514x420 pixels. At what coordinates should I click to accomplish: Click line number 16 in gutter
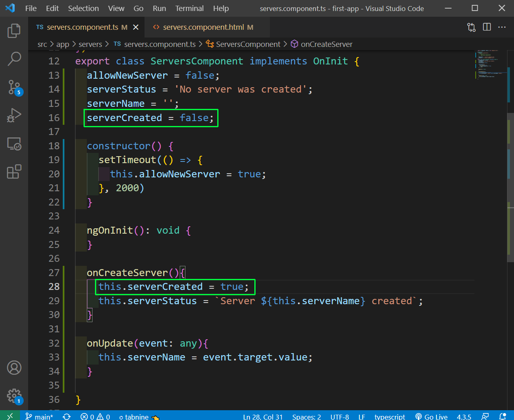[x=54, y=118]
